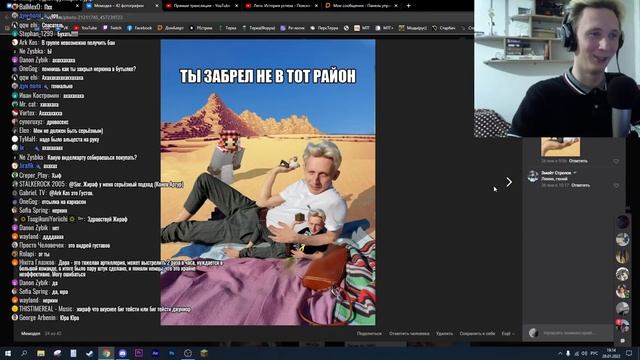
Task: Expand the "Ещё" dropdown under the photo
Action: point(507,333)
